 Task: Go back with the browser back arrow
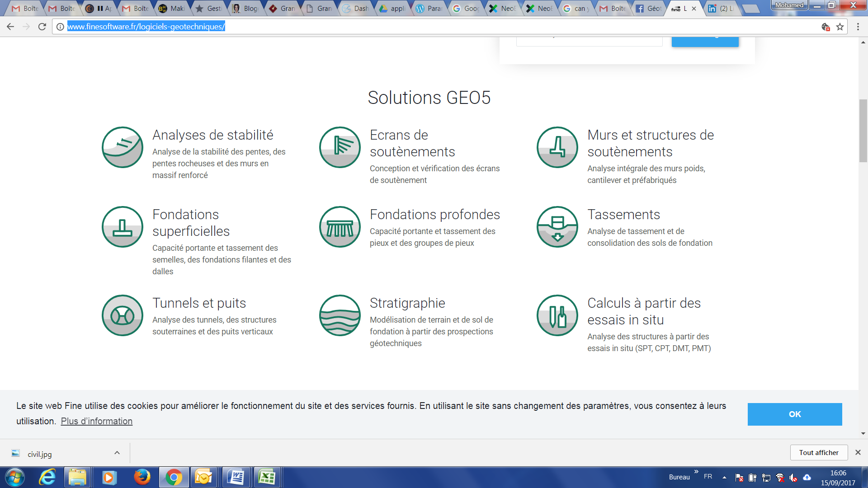coord(10,27)
